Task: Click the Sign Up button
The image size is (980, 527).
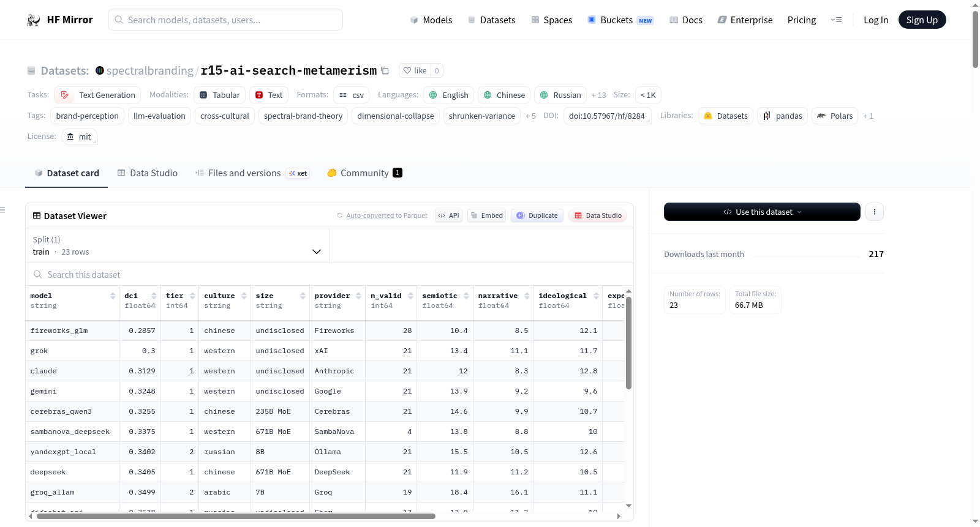Action: pyautogui.click(x=922, y=20)
